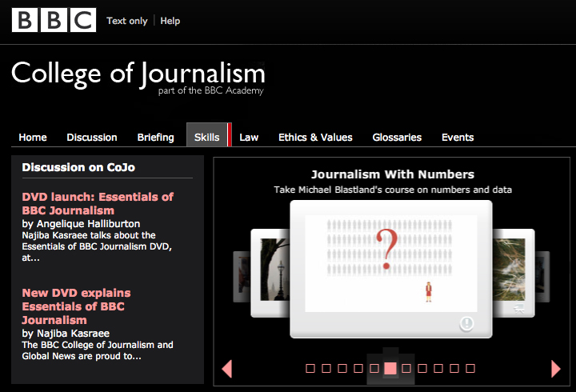Select the last carousel indicator square
The width and height of the screenshot is (576, 392).
[x=470, y=368]
